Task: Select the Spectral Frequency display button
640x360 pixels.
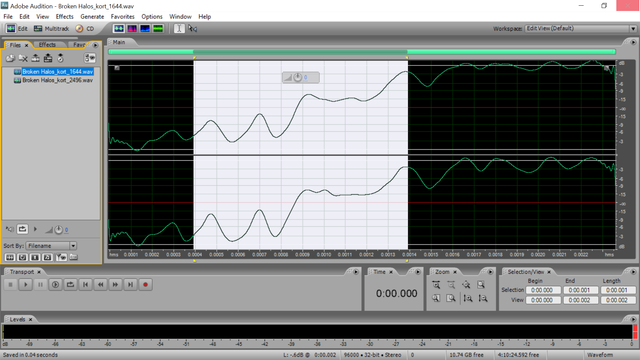Action: tap(132, 29)
